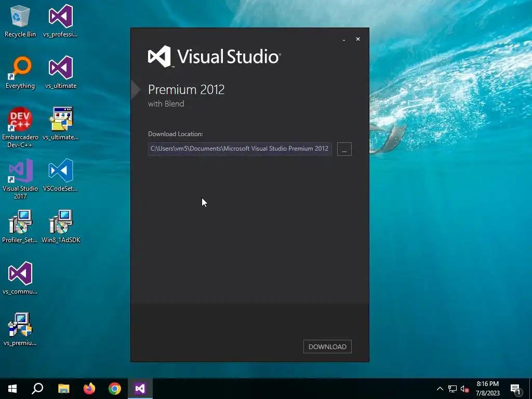532x399 pixels.
Task: Select the Embarcadero Dev-C++ shortcut
Action: 20,128
